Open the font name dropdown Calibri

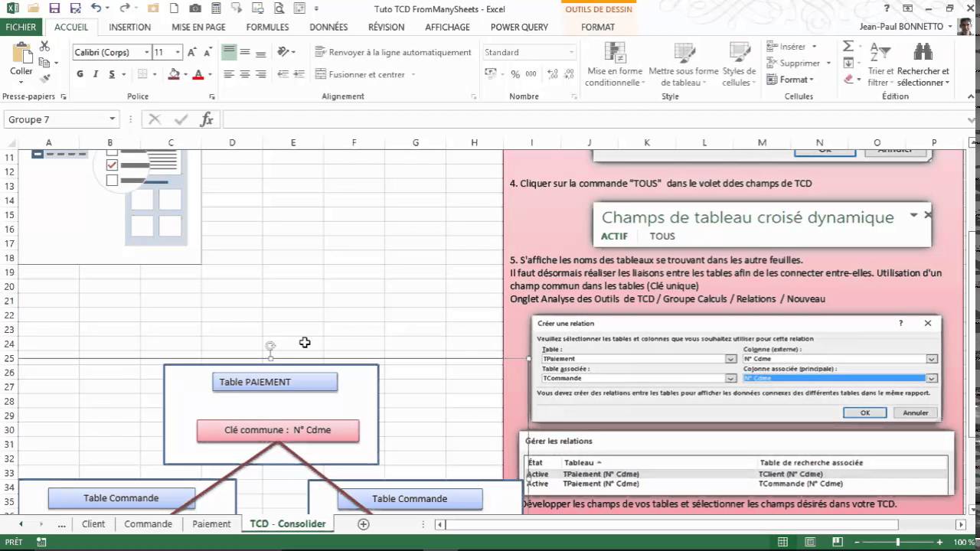[x=147, y=52]
